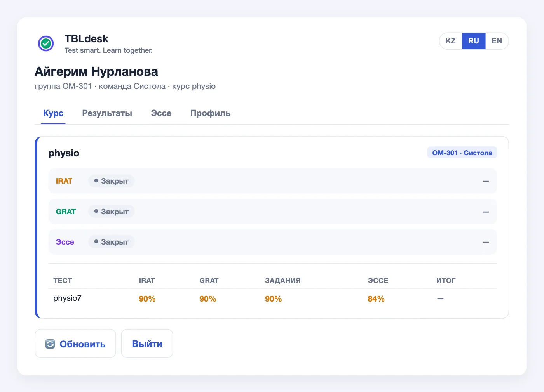Viewport: 544px width, 392px height.
Task: Click the ИТОГ column header
Action: 446,281
